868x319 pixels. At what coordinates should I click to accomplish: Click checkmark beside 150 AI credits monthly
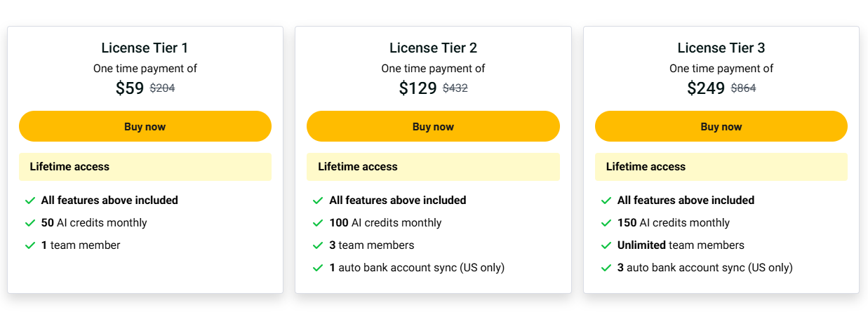[x=606, y=223]
